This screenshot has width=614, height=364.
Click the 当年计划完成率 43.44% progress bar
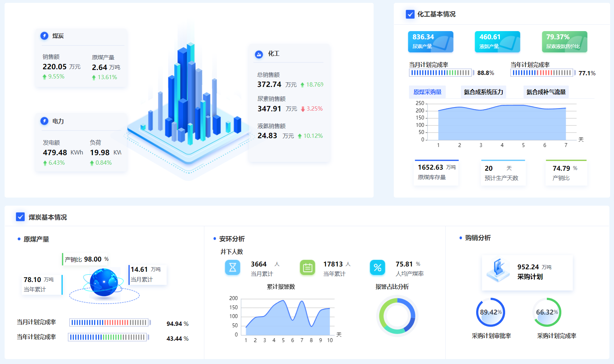pos(109,338)
